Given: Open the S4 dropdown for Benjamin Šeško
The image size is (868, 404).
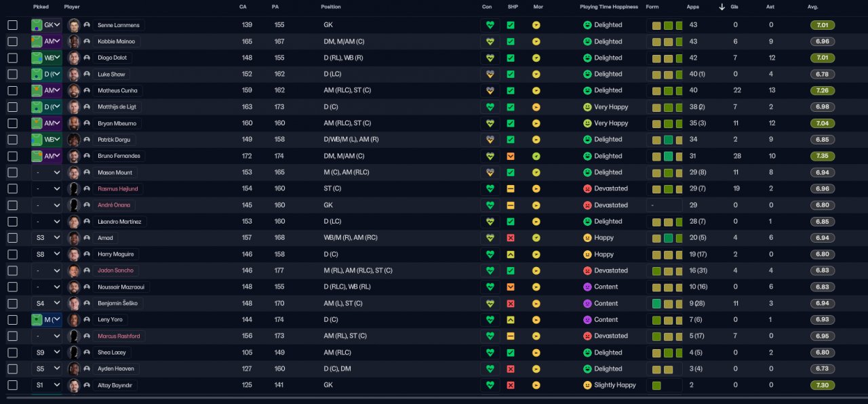Looking at the screenshot, I should pos(46,303).
